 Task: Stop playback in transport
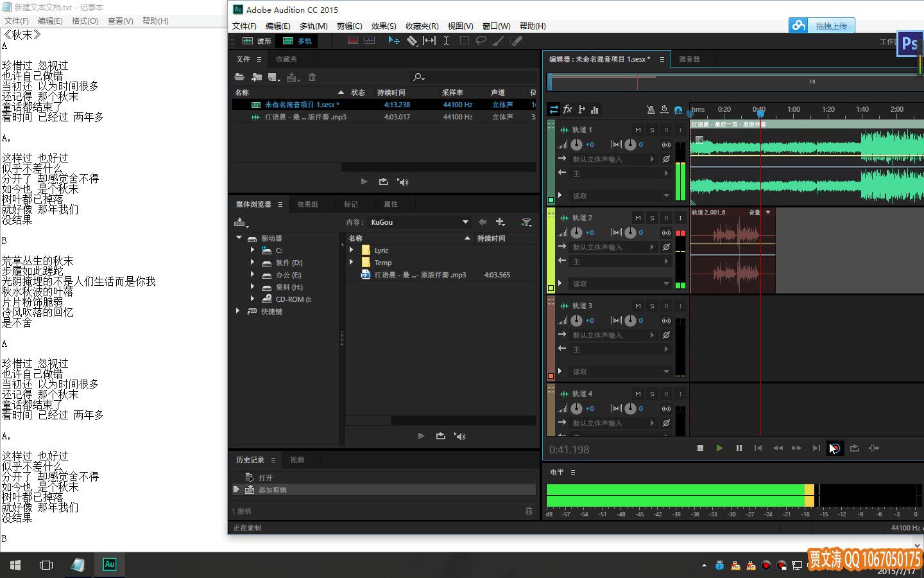700,448
